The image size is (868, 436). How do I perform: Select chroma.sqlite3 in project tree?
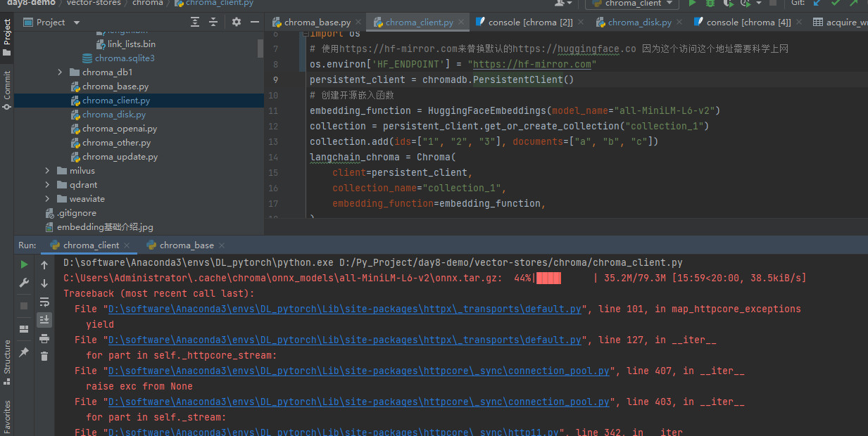point(125,58)
